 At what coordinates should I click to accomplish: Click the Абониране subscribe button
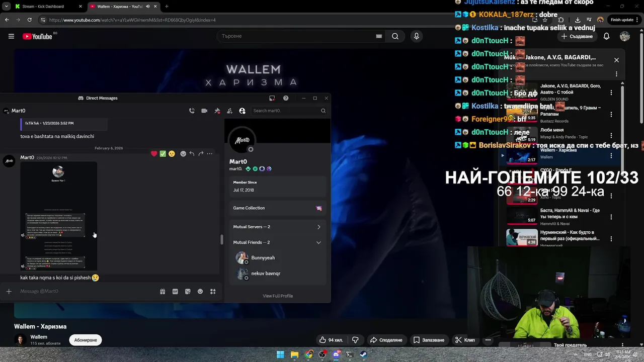point(86,340)
